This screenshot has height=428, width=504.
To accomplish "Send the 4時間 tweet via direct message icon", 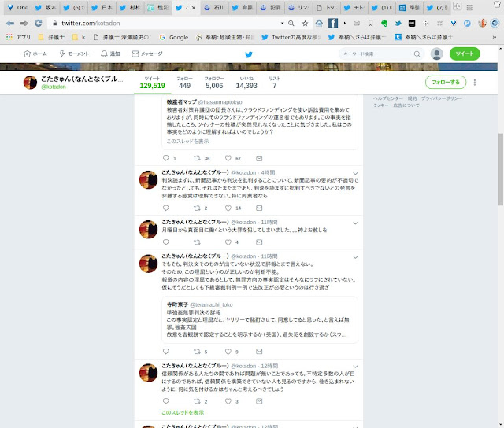I will (259, 208).
